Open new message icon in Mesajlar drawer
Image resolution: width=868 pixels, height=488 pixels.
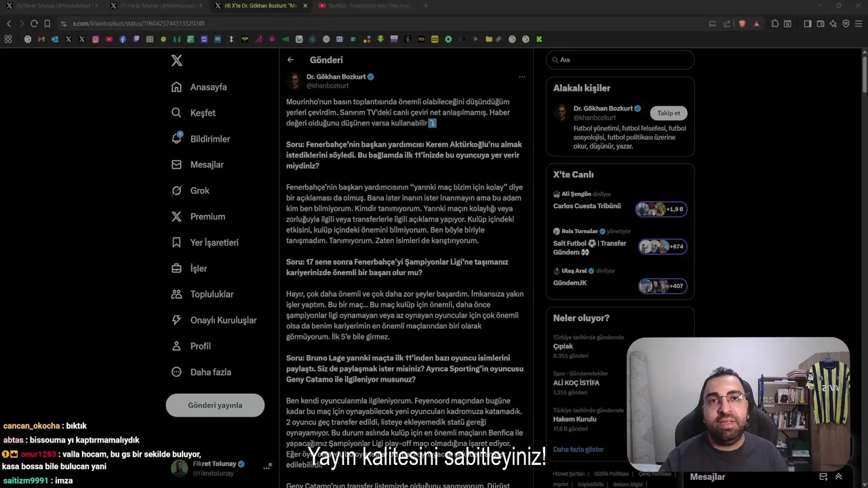click(823, 476)
